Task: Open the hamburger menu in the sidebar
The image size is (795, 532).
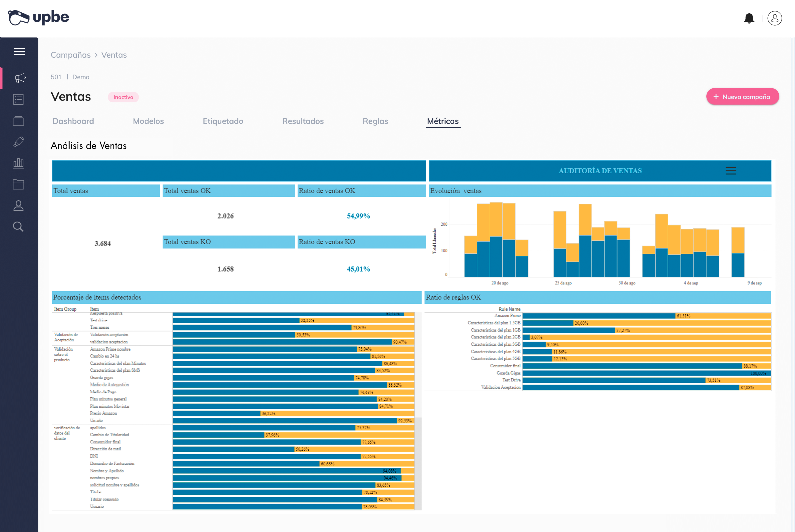Action: [19, 52]
